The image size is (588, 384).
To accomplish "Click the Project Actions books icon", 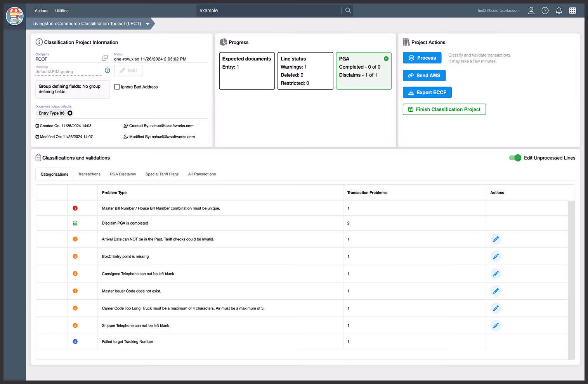I will (406, 42).
